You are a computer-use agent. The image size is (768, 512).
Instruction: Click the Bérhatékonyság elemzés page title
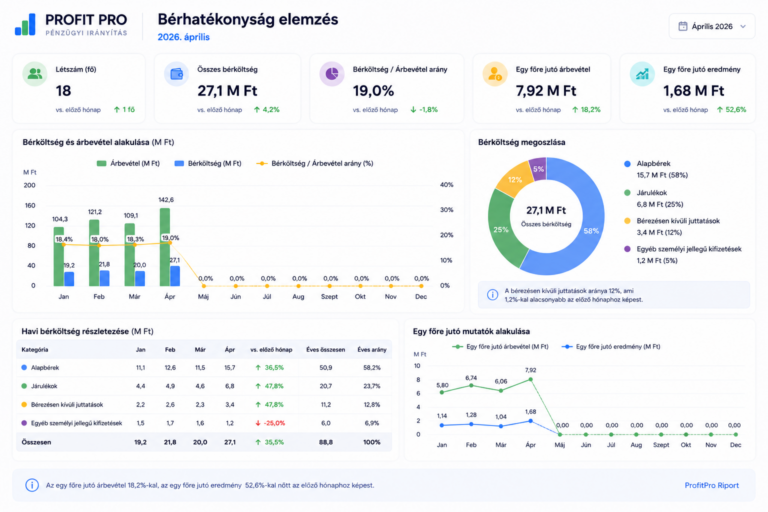248,20
